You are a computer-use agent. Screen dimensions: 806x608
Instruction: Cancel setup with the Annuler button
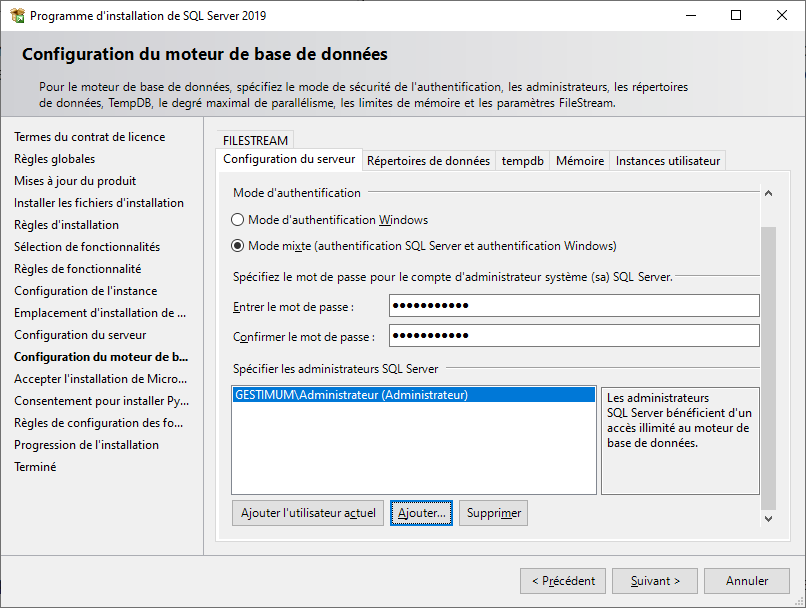point(746,581)
